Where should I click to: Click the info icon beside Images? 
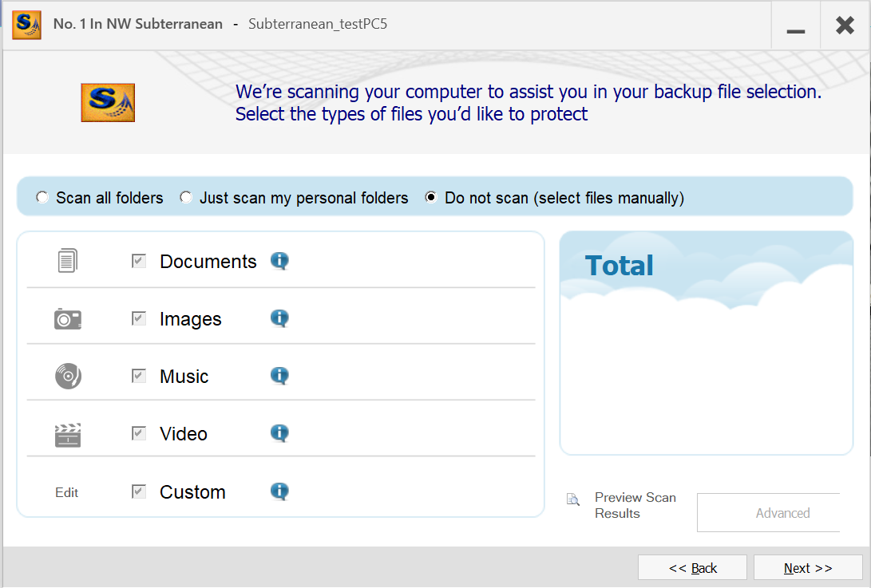point(279,318)
